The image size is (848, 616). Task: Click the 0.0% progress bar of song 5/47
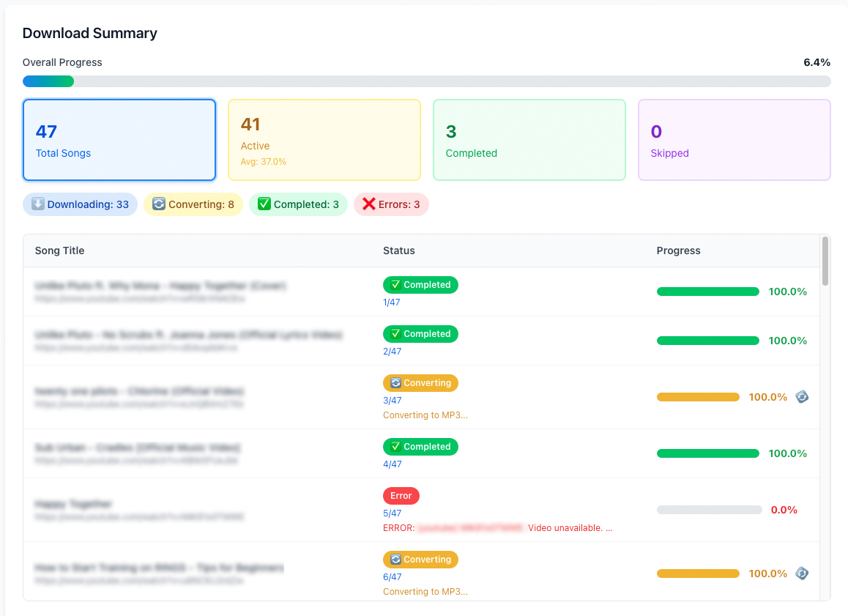click(x=709, y=510)
